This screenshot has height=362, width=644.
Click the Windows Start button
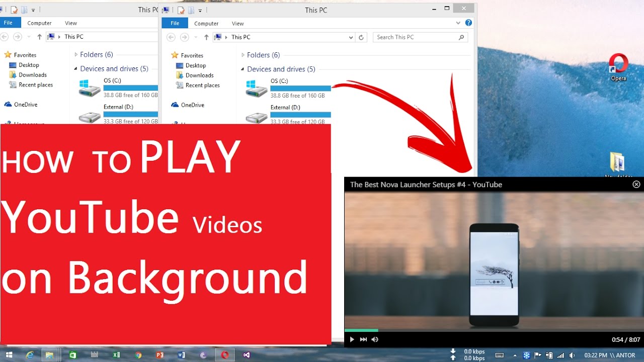click(9, 355)
